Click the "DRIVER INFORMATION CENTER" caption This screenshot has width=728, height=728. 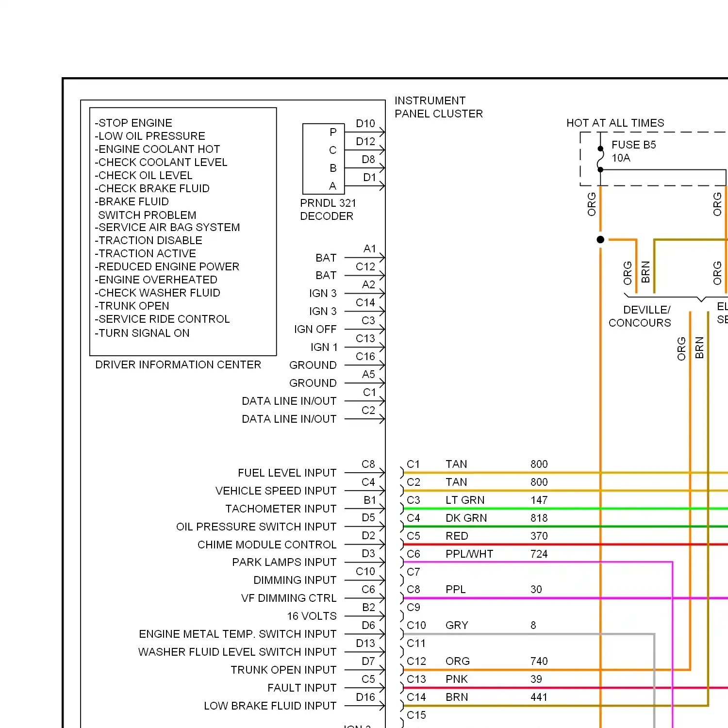[178, 365]
